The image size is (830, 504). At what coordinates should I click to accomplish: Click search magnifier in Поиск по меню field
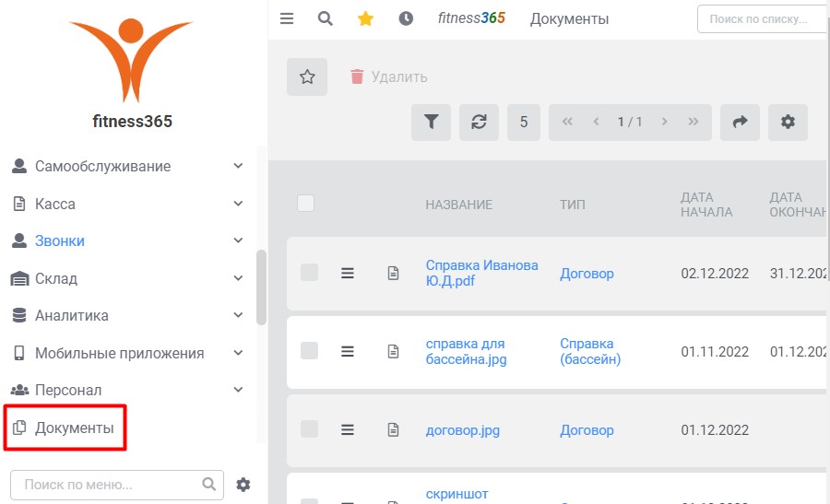[209, 484]
